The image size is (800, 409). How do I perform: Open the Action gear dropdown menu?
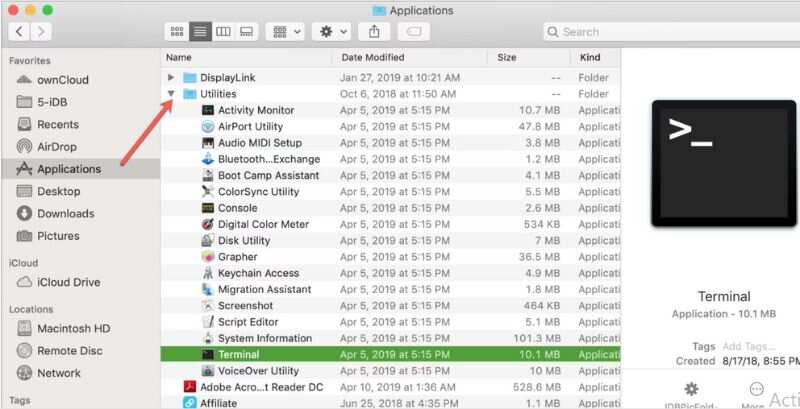pos(331,31)
